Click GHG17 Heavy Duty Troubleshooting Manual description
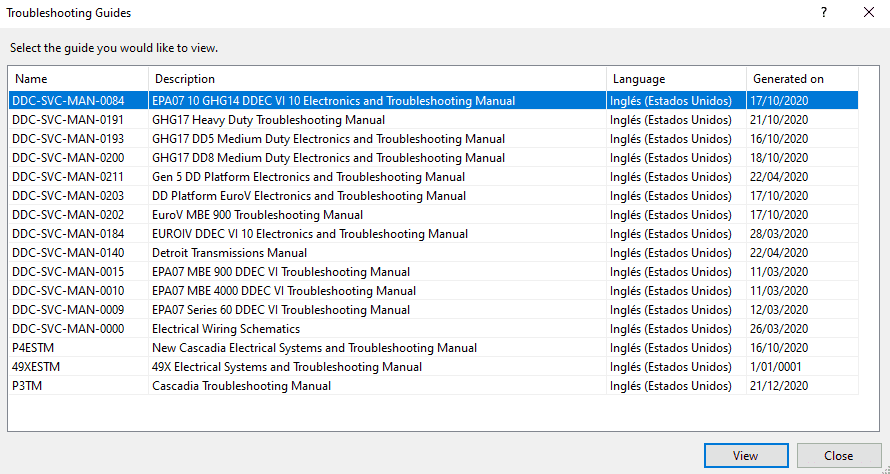The height and width of the screenshot is (474, 890). (268, 120)
